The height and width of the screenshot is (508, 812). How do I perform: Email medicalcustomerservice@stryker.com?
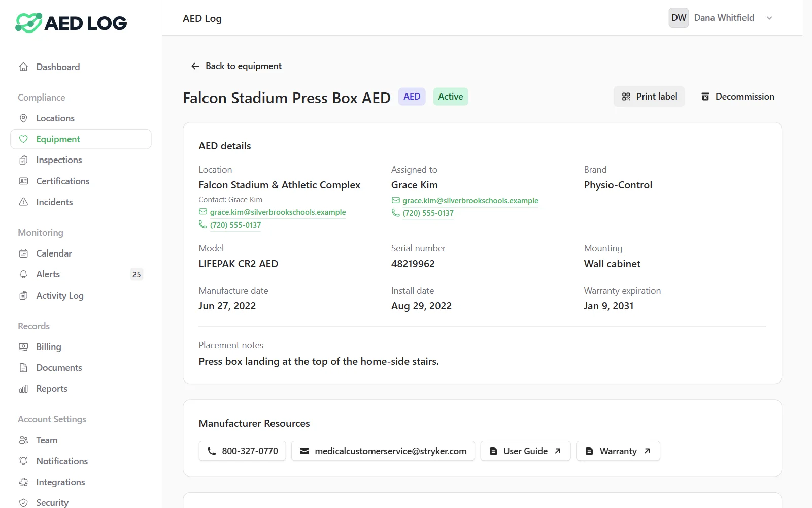pos(383,451)
